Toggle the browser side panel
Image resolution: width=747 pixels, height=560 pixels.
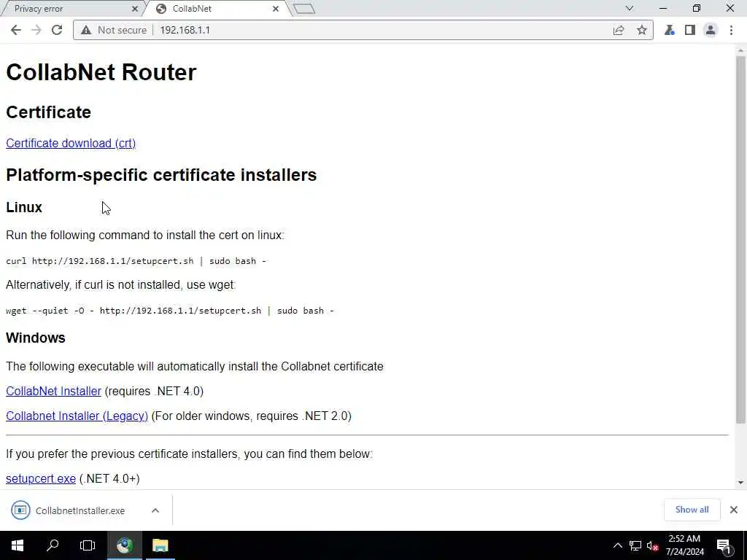pyautogui.click(x=690, y=30)
